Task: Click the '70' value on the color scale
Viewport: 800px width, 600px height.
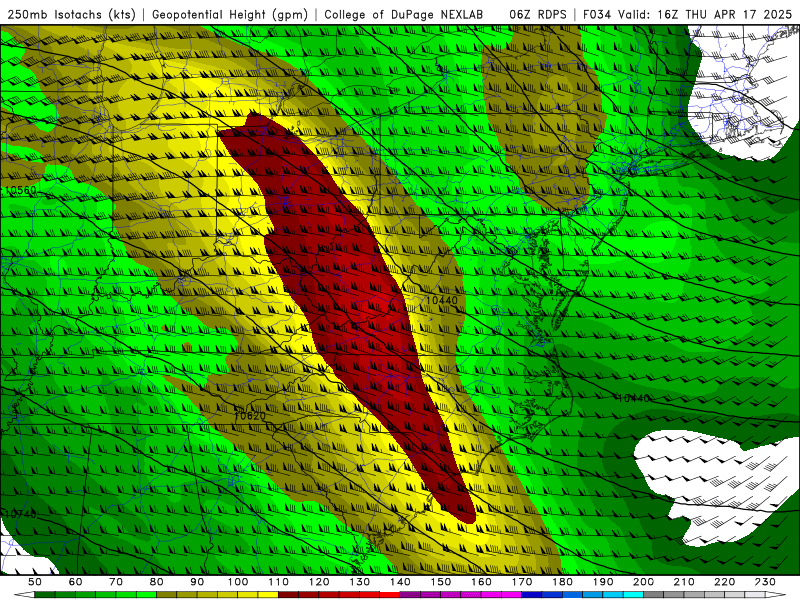Action: [116, 582]
